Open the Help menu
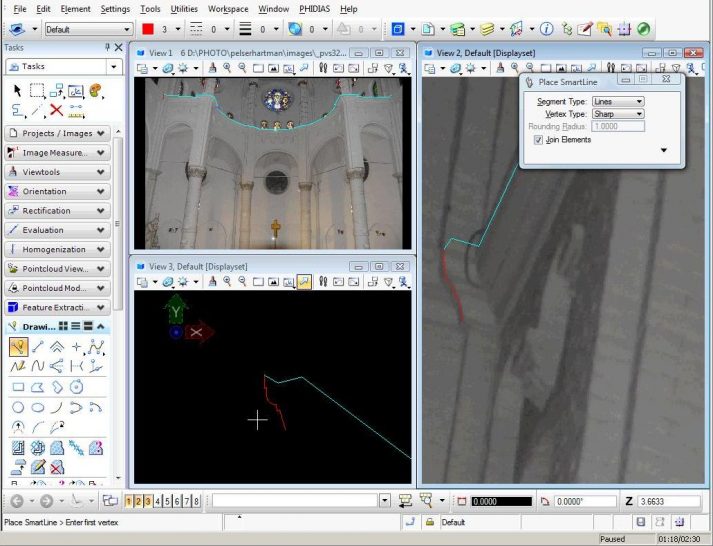Viewport: 713px width, 546px height. 349,9
